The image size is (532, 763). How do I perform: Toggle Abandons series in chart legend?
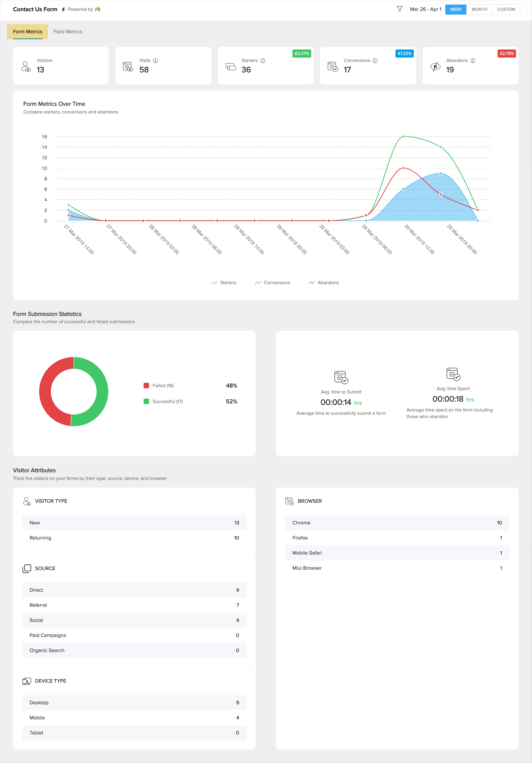(324, 283)
